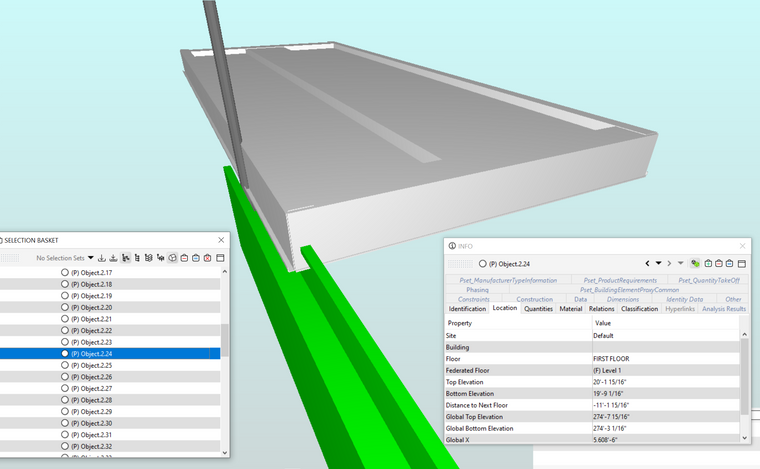Click the red-minus basket icon in Selection Basket

click(184, 258)
